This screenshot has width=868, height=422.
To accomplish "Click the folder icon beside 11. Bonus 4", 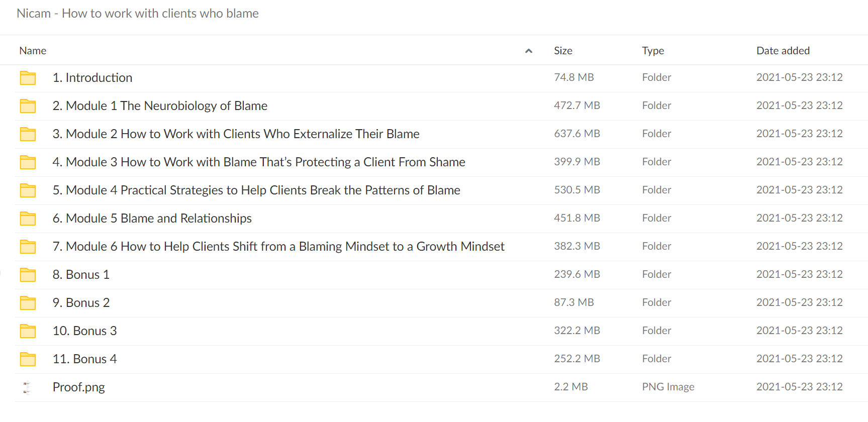I will coord(28,359).
